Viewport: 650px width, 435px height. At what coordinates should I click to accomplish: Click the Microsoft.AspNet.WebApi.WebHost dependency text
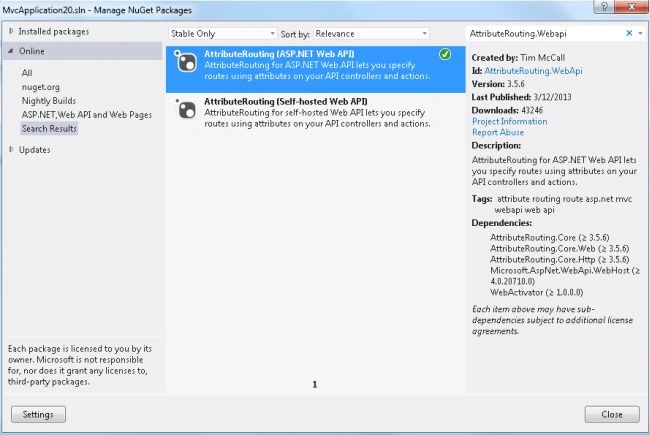coord(565,276)
